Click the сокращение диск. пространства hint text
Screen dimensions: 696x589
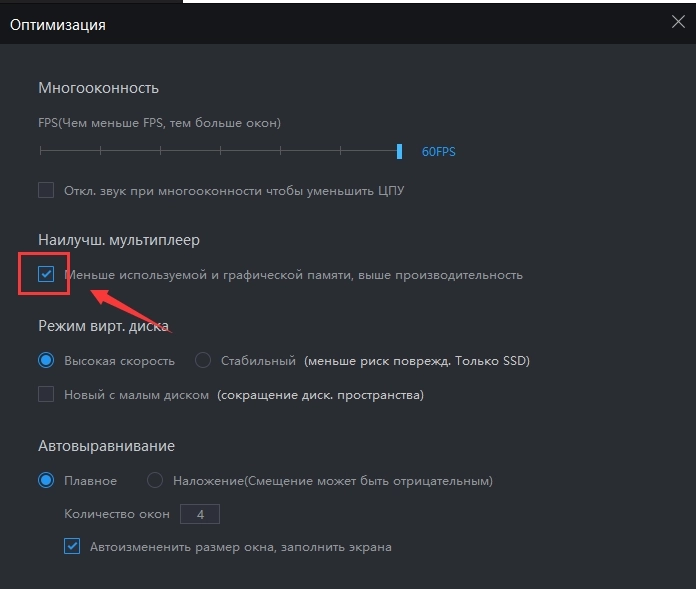tap(320, 395)
